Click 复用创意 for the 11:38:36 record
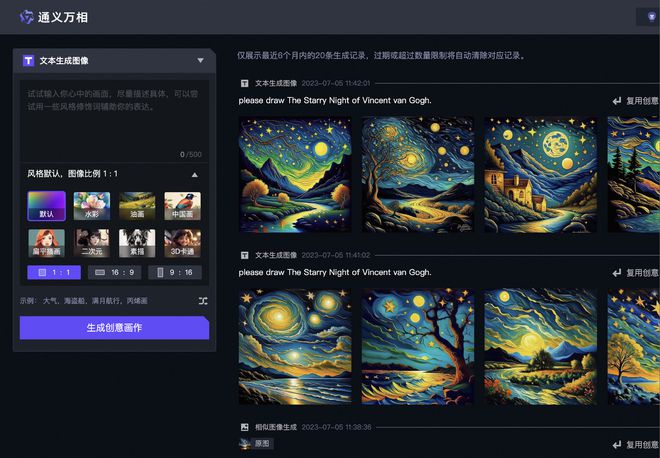The height and width of the screenshot is (458, 660). [642, 445]
